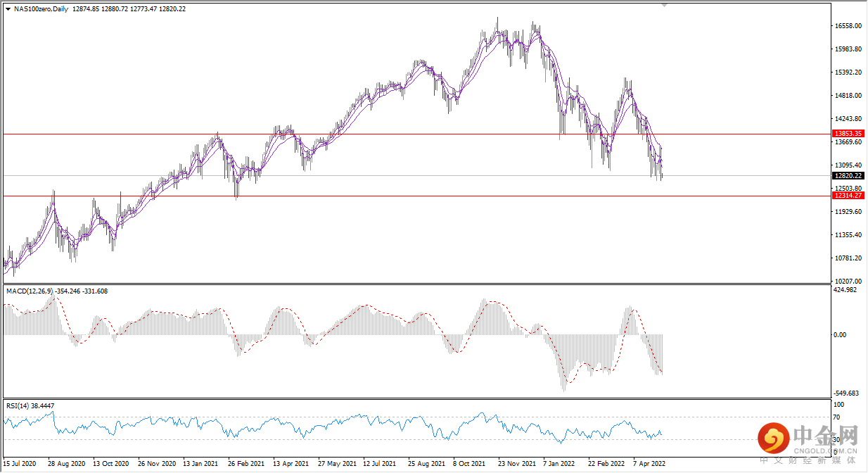Click the MACD 0.00 scale value
Image resolution: width=868 pixels, height=473 pixels.
(841, 335)
